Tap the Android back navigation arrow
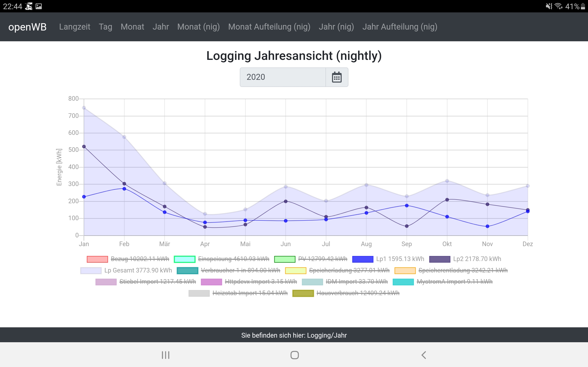This screenshot has width=588, height=367. click(424, 355)
